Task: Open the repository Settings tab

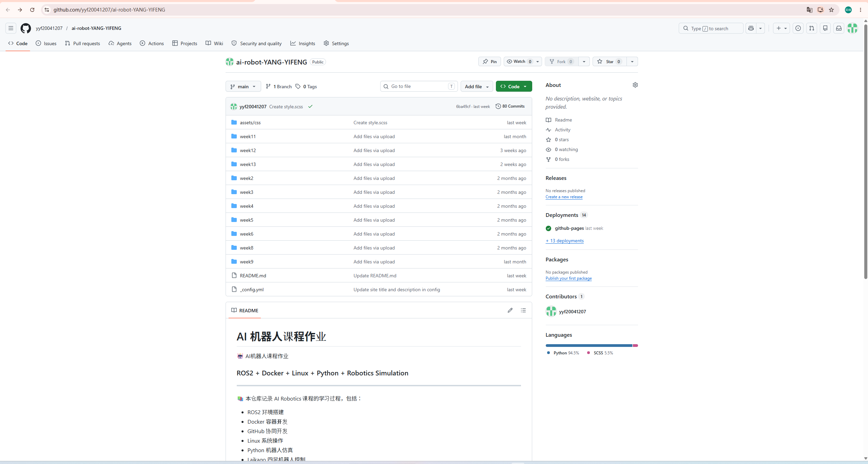Action: click(336, 43)
